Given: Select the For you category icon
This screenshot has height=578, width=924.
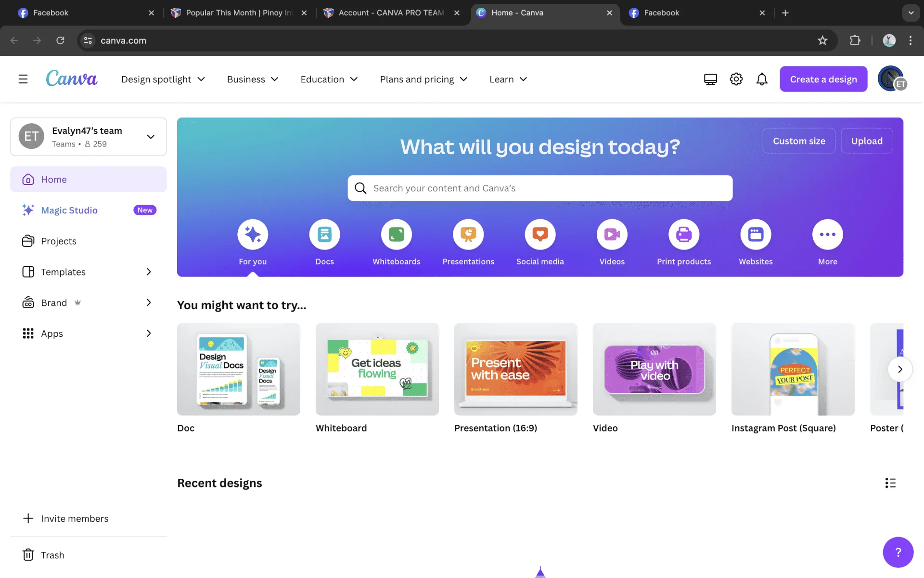Looking at the screenshot, I should coord(253,235).
